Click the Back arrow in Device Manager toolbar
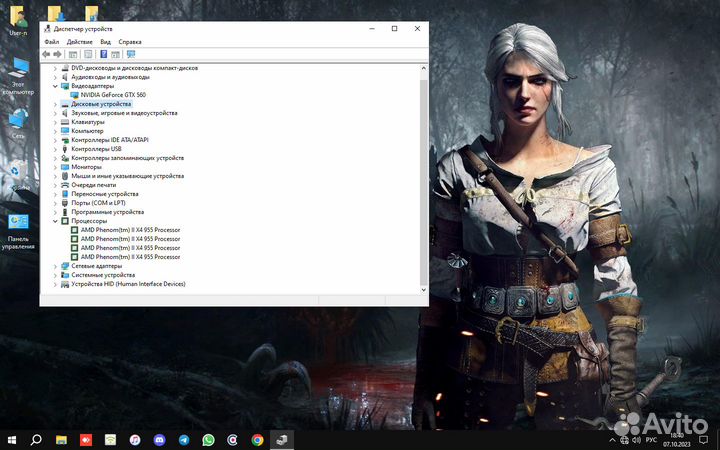This screenshot has height=450, width=720. coord(46,54)
